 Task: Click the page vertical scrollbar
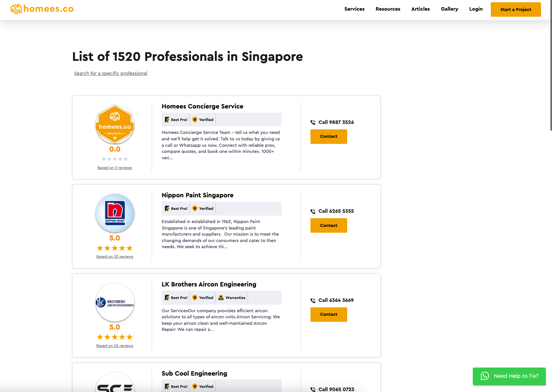(x=551, y=66)
